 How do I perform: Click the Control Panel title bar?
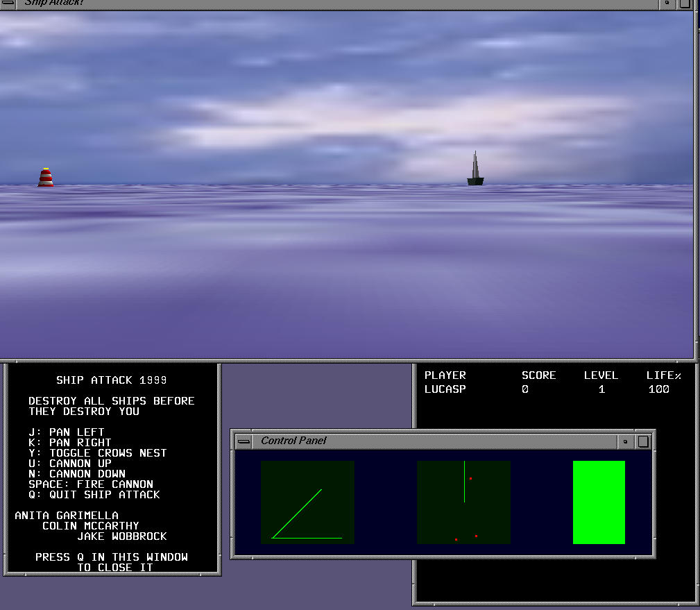[x=430, y=441]
